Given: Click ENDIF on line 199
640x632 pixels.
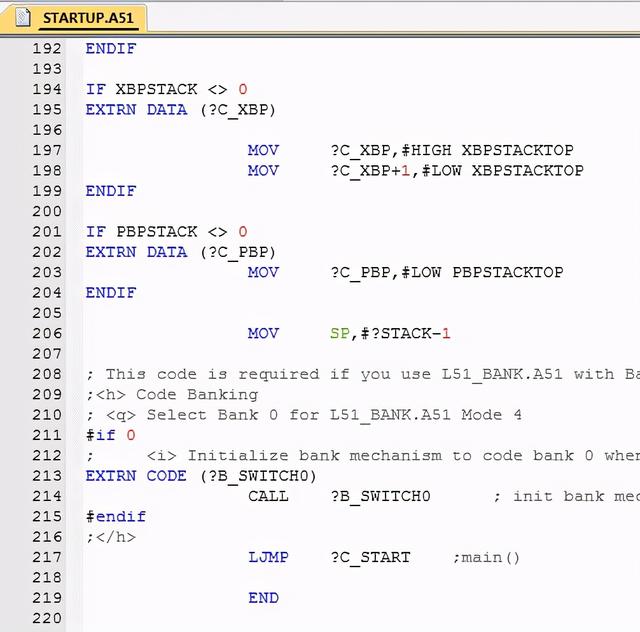Looking at the screenshot, I should (111, 191).
